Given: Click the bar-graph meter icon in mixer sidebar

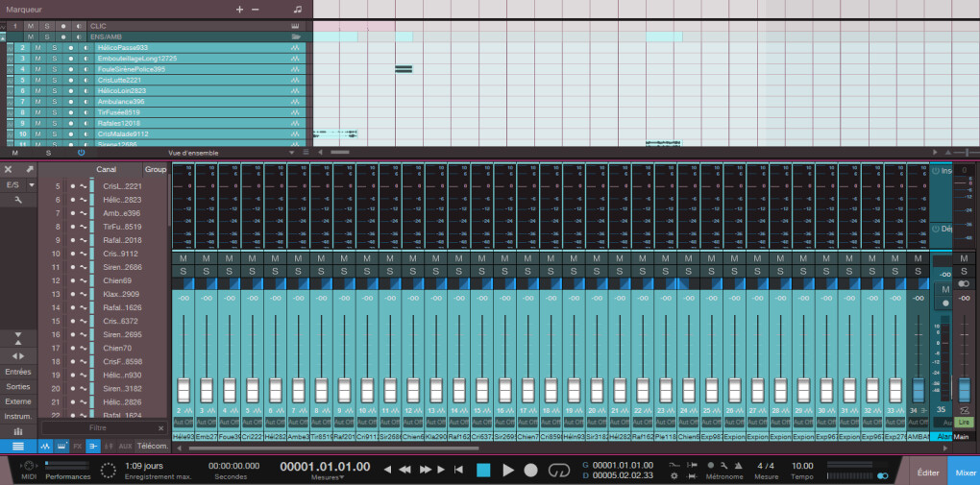Looking at the screenshot, I should 18,431.
